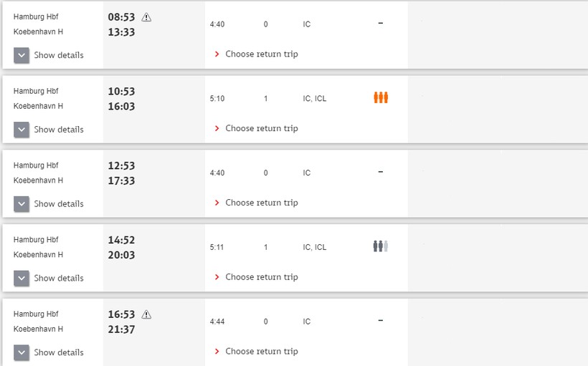Image resolution: width=588 pixels, height=366 pixels.
Task: Choose return trip for 14:52 departure
Action: pyautogui.click(x=261, y=277)
